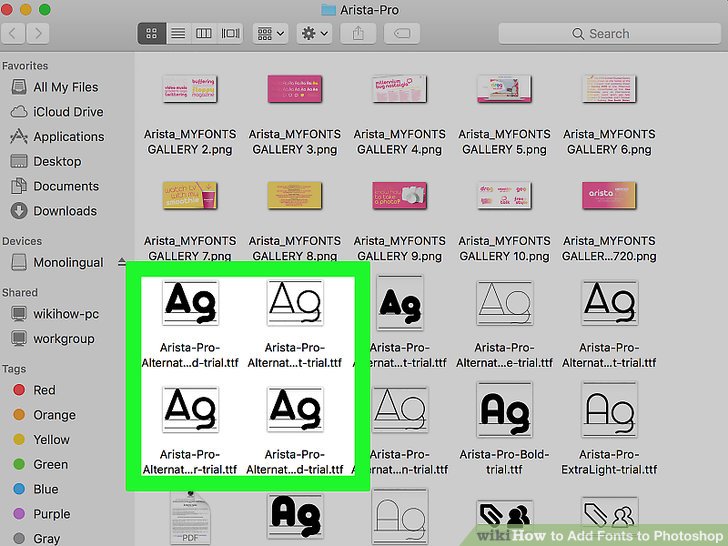Select workgroup in Shared section
This screenshot has width=728, height=546.
tap(52, 338)
